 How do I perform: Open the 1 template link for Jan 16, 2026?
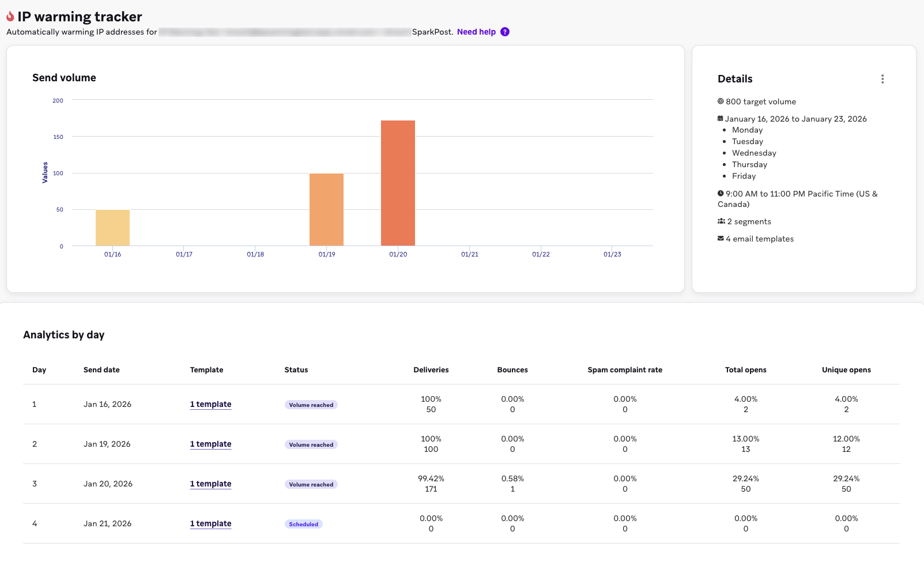210,404
